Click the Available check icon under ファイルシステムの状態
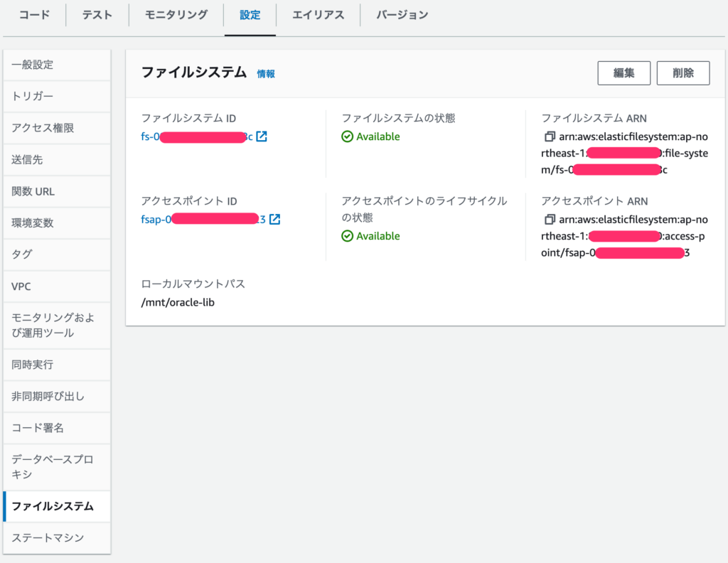 (347, 136)
